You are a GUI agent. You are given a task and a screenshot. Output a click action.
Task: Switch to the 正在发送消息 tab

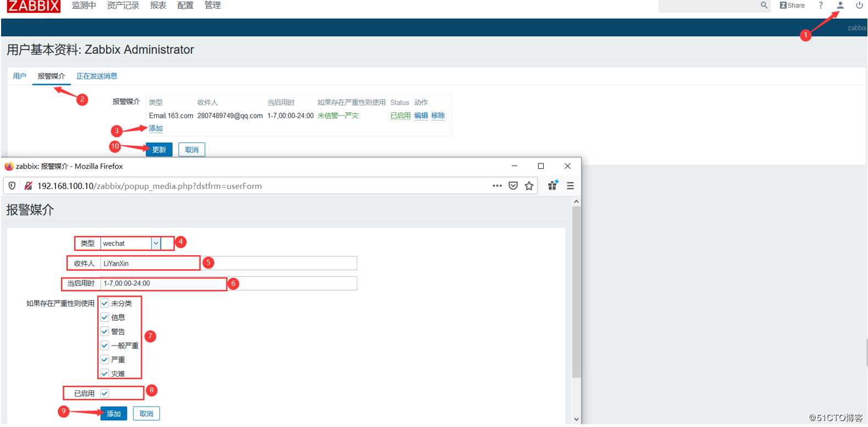(x=97, y=76)
